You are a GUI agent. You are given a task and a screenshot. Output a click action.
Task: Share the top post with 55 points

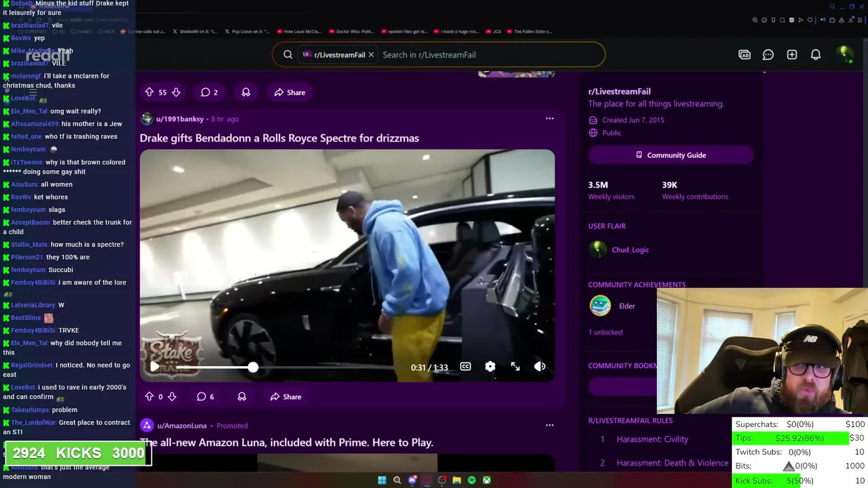click(x=290, y=92)
